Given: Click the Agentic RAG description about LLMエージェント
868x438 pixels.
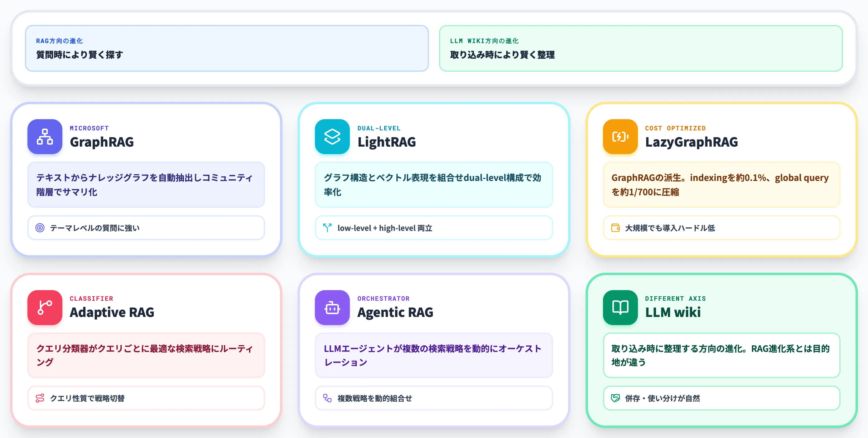Looking at the screenshot, I should tap(434, 355).
